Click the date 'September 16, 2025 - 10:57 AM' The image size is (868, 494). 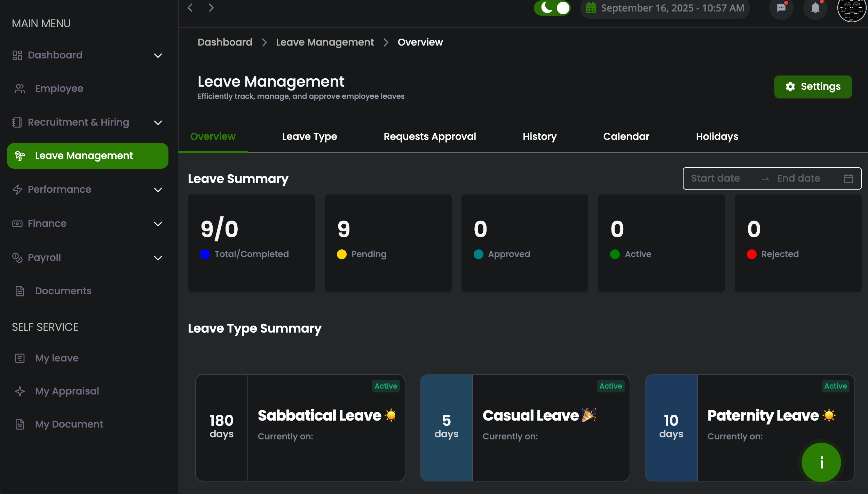tap(673, 8)
